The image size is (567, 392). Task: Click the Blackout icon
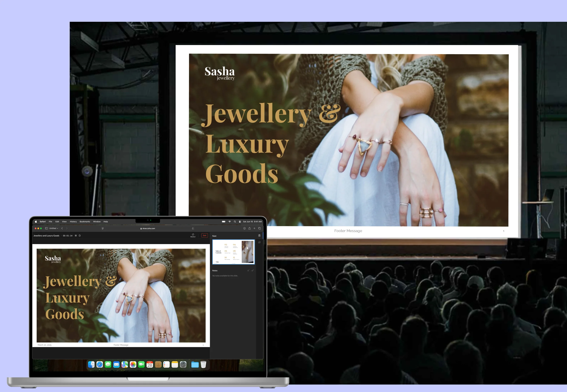tap(193, 235)
